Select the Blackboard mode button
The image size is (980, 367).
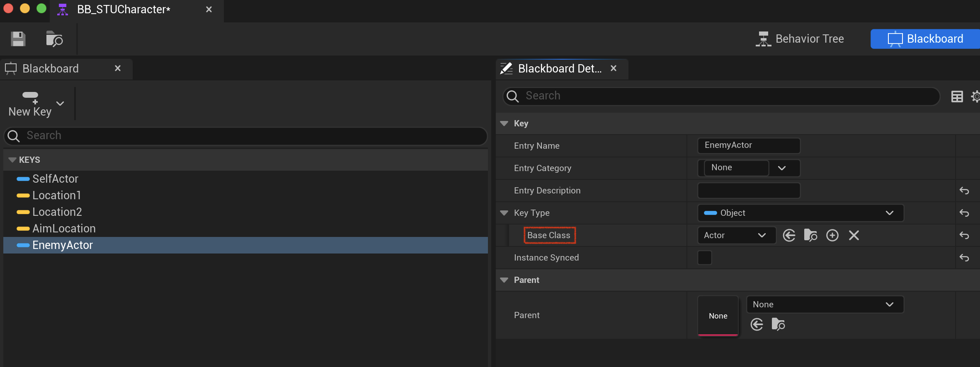pyautogui.click(x=925, y=39)
